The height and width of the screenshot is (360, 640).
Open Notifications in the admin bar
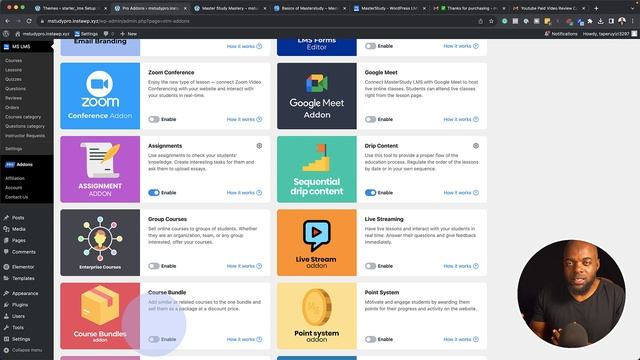click(561, 34)
